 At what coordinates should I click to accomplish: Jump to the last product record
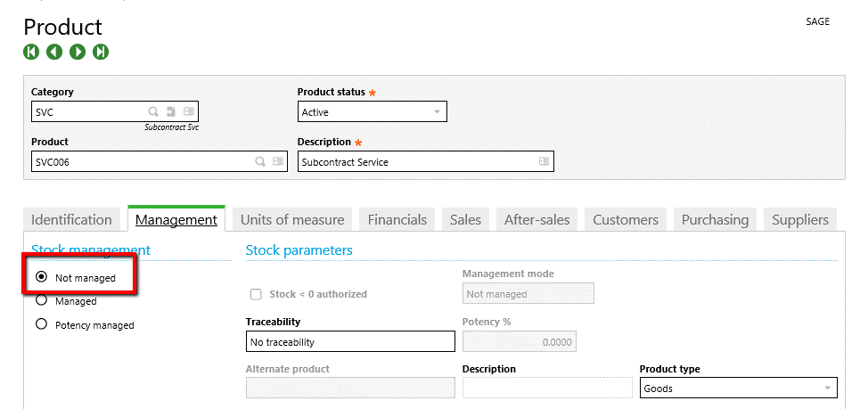[101, 52]
